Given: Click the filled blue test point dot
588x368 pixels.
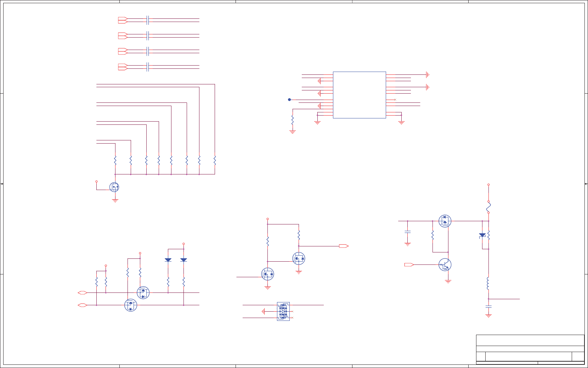Looking at the screenshot, I should coord(289,100).
